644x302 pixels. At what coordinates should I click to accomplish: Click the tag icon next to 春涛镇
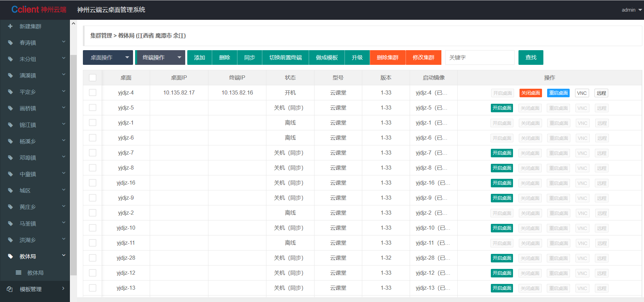[x=10, y=43]
